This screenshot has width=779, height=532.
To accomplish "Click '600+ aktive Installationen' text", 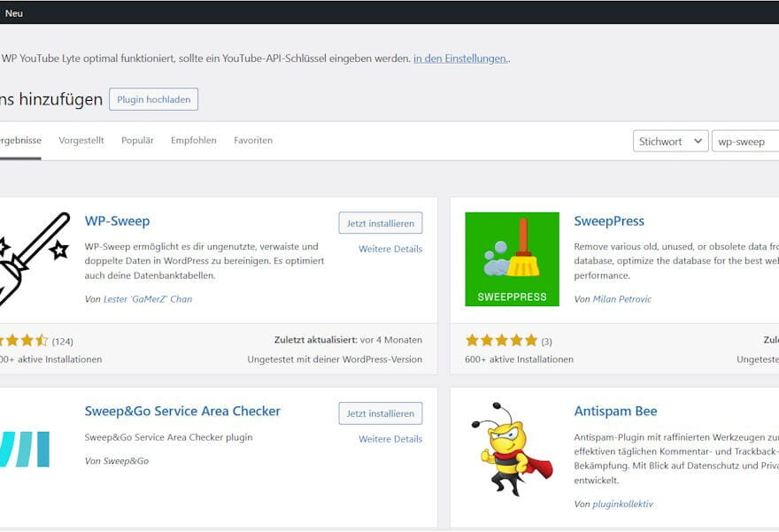I will tap(519, 359).
